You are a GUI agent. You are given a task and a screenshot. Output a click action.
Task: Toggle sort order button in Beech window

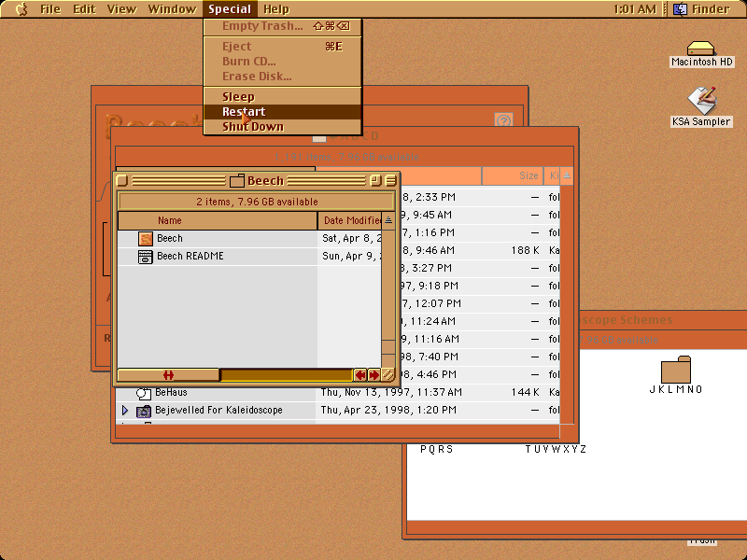coord(388,220)
